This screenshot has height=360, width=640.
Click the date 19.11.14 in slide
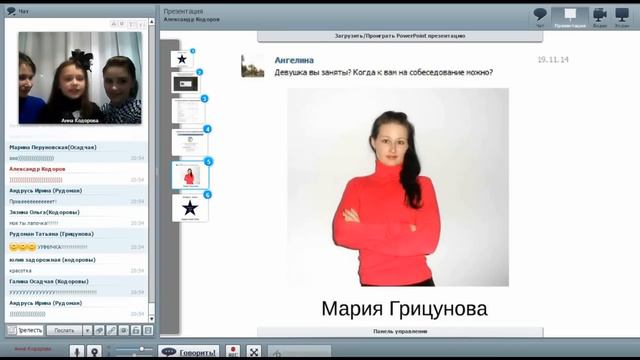pos(553,60)
